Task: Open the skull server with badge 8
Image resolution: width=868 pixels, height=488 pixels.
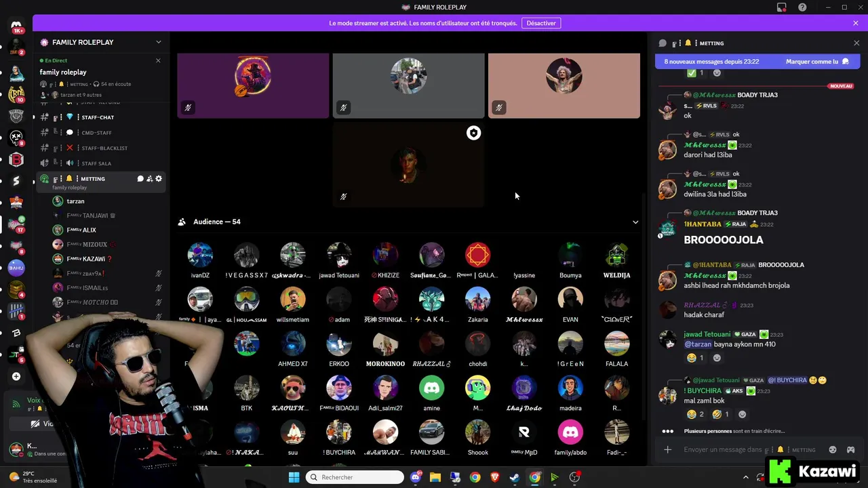Action: coord(16,138)
